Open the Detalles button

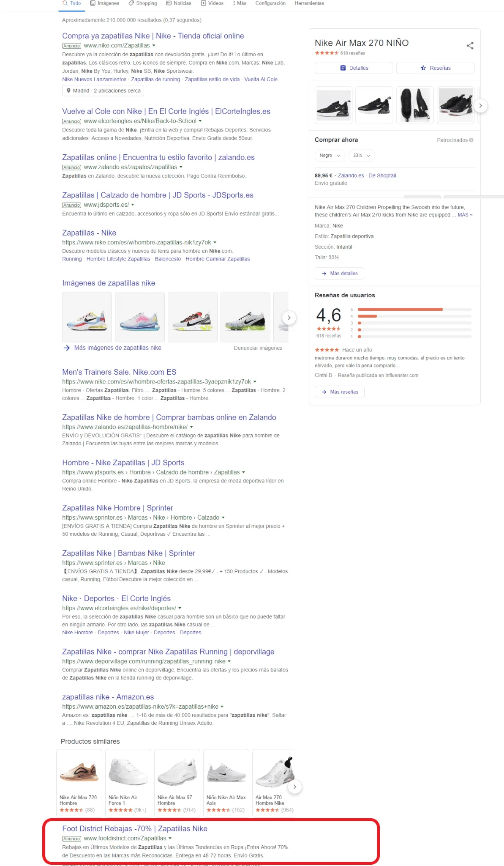354,68
